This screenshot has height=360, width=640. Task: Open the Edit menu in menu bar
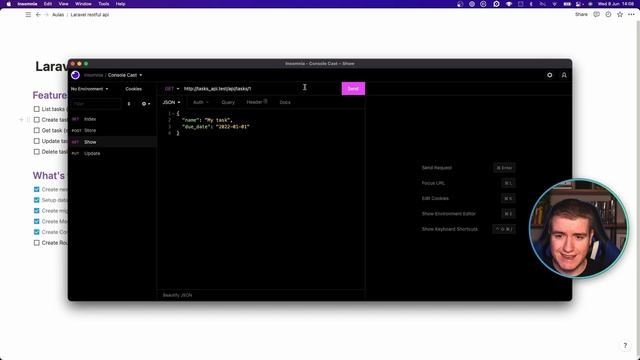click(48, 4)
